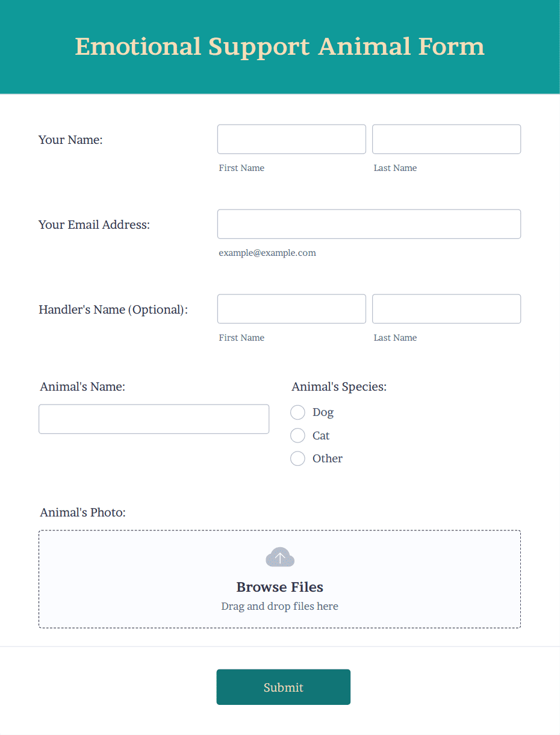The height and width of the screenshot is (735, 560).
Task: Click Browse Files to upload a photo
Action: [279, 587]
